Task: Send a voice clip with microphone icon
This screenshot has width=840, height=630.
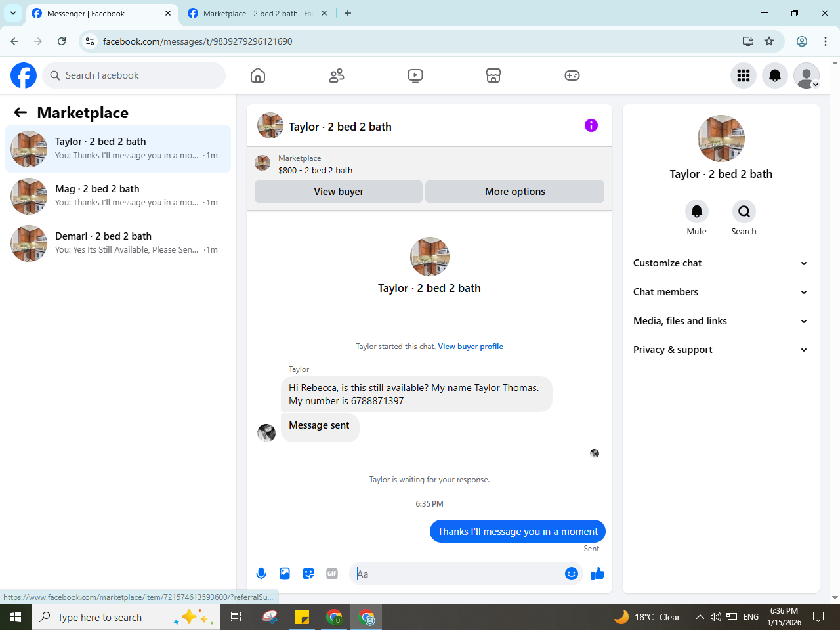Action: click(261, 574)
